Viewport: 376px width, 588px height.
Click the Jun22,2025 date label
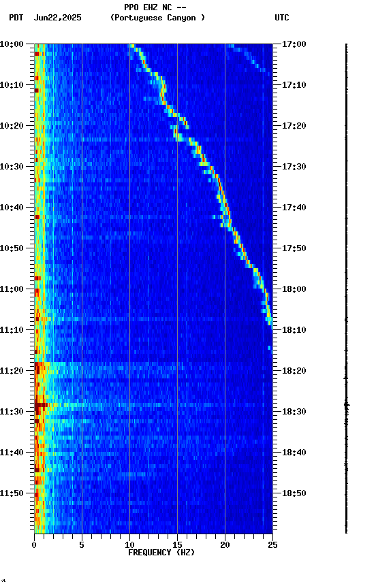(57, 18)
